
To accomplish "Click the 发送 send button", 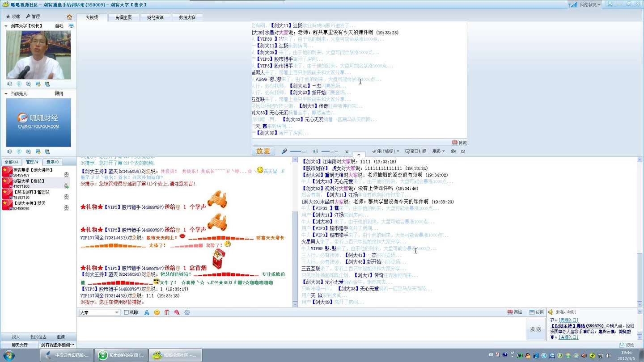I will click(535, 329).
